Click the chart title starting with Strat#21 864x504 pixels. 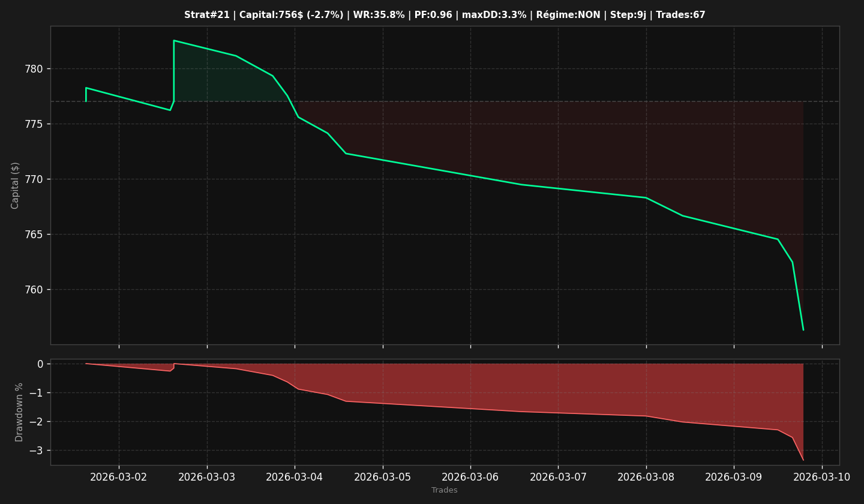pos(445,15)
